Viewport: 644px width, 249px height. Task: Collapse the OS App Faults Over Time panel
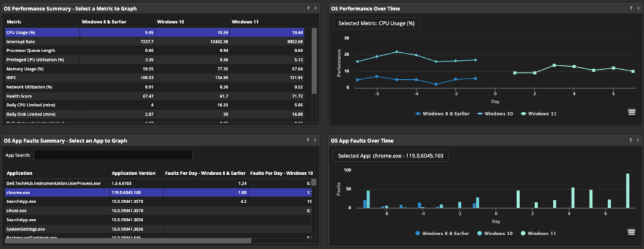pyautogui.click(x=638, y=140)
